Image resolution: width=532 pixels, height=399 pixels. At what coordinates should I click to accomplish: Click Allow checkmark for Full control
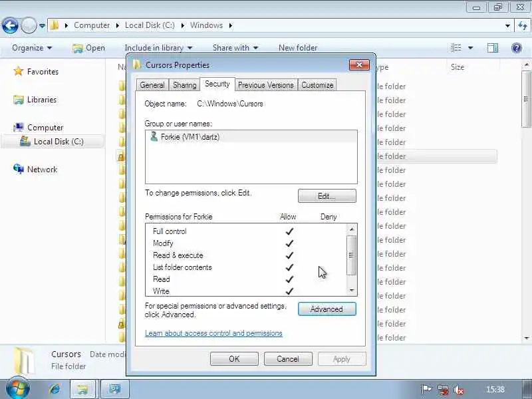pos(289,231)
